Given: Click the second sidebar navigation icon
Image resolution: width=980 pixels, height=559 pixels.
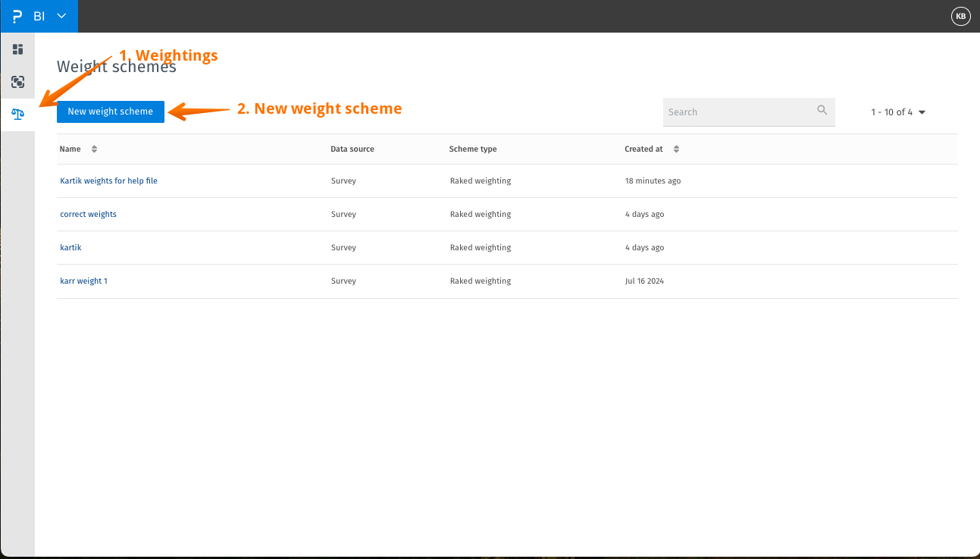Looking at the screenshot, I should tap(17, 82).
